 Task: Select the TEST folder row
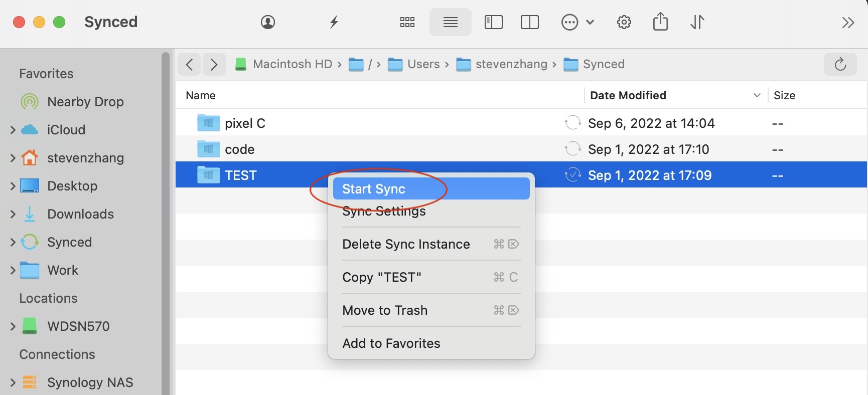pyautogui.click(x=521, y=175)
